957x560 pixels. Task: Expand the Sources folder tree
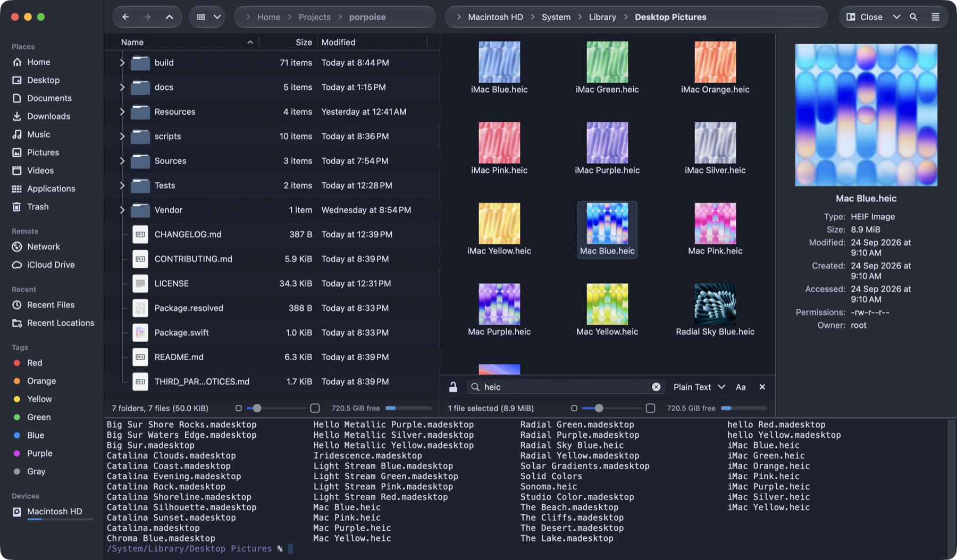pos(122,161)
